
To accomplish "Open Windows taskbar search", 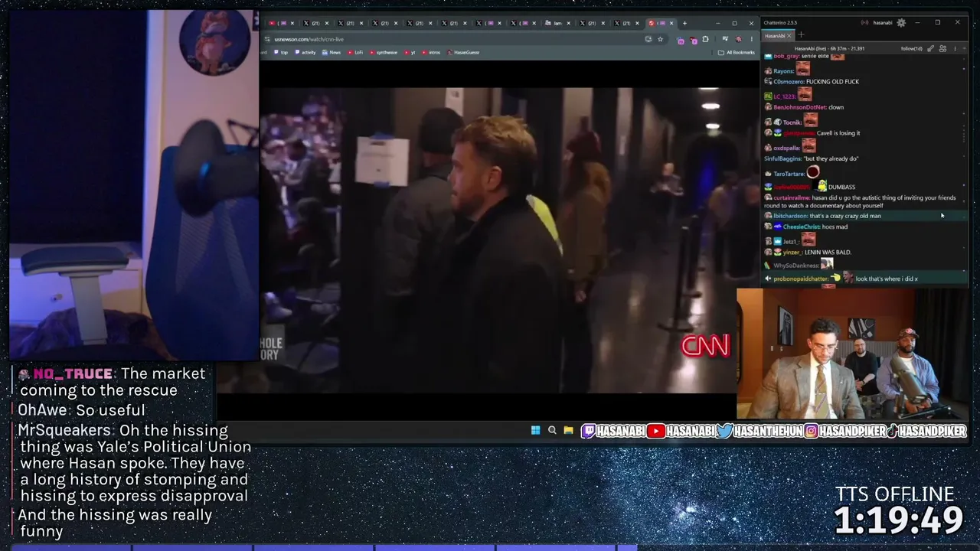I will [x=552, y=431].
